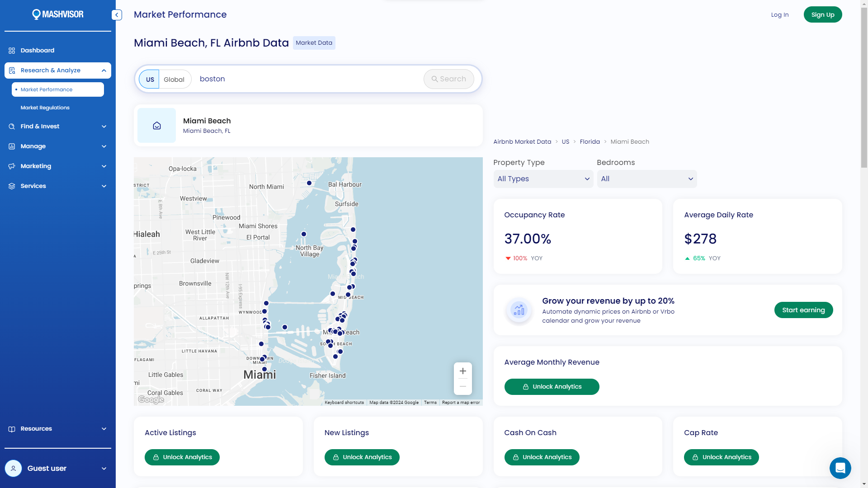This screenshot has height=488, width=868.
Task: Open Market Regulations submenu item
Action: click(45, 108)
